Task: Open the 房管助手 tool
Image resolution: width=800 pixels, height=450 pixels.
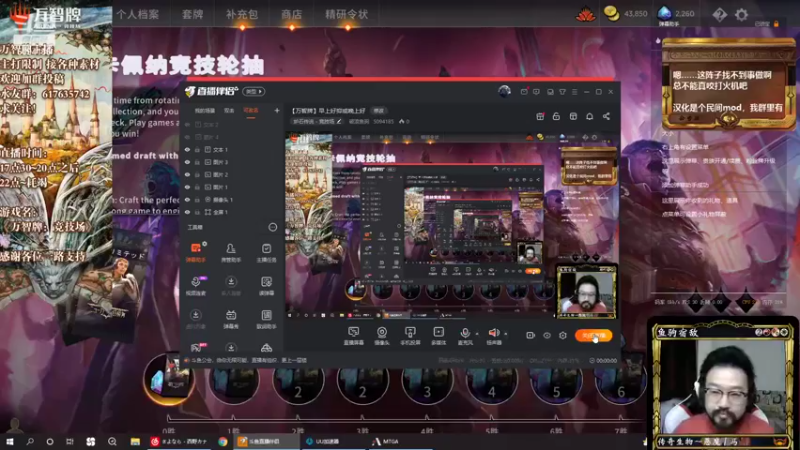Action: point(231,252)
